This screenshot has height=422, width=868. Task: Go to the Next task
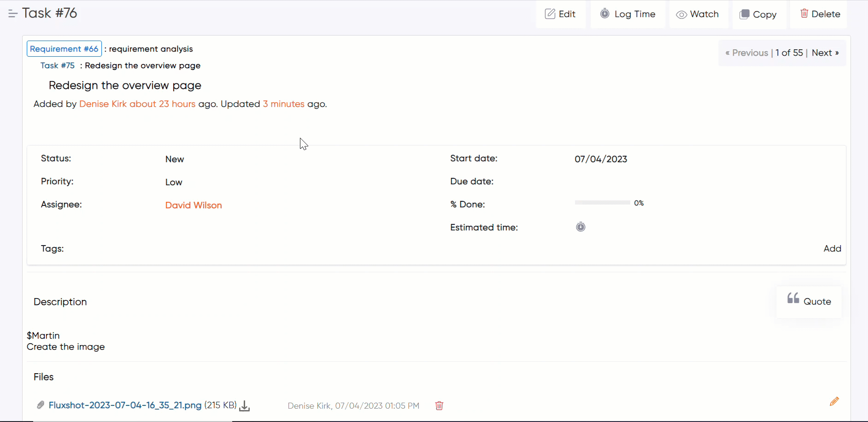pyautogui.click(x=825, y=53)
